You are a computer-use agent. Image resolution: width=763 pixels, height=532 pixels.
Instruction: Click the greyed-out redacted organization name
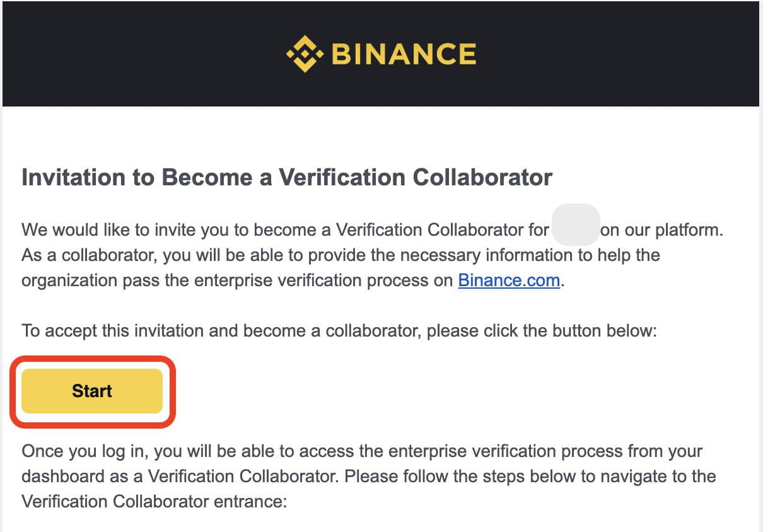(575, 225)
